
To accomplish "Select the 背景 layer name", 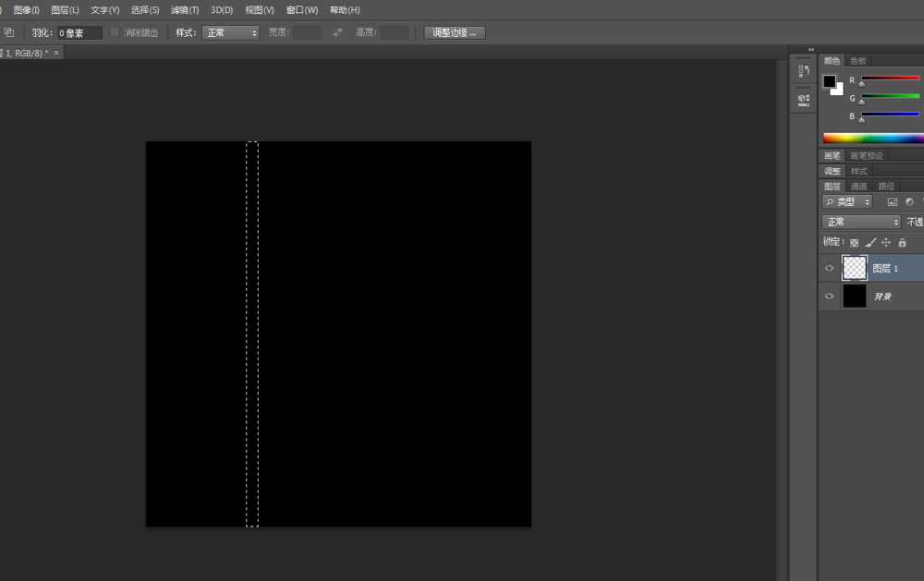I will [882, 297].
